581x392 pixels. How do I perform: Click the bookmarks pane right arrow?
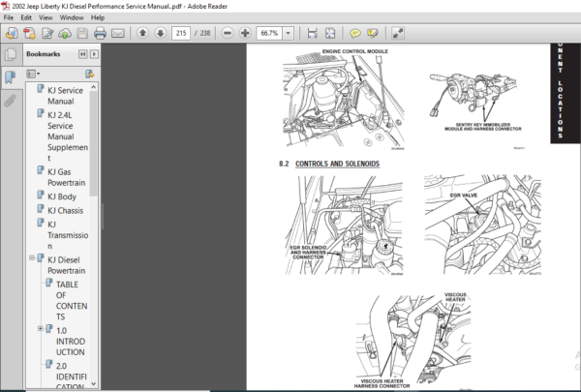pos(94,54)
